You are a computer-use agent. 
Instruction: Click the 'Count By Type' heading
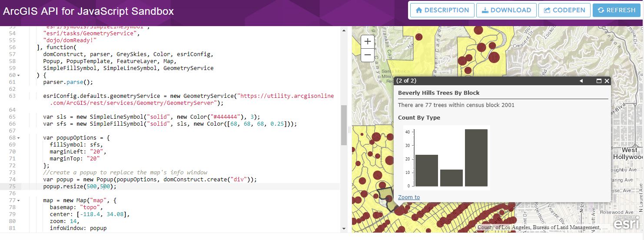419,118
